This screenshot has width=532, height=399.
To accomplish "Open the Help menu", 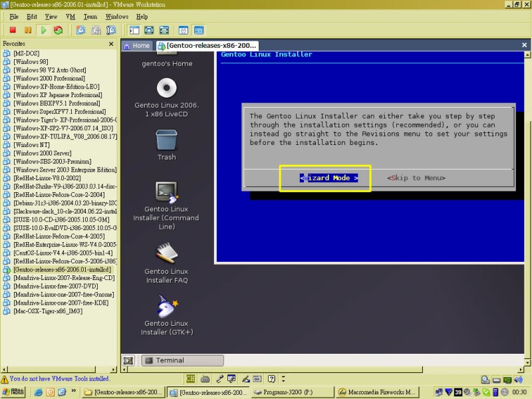I will point(142,17).
